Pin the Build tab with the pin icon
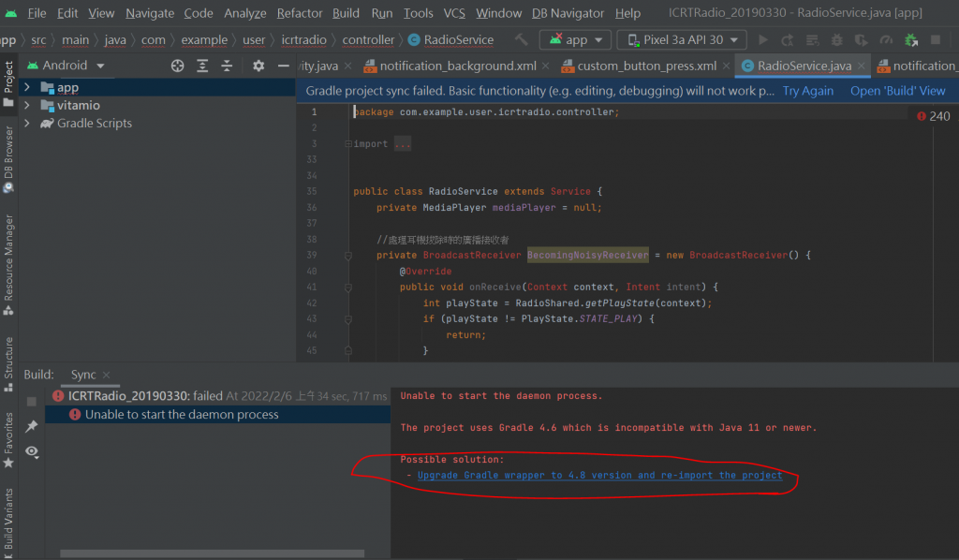959x560 pixels. pyautogui.click(x=32, y=426)
